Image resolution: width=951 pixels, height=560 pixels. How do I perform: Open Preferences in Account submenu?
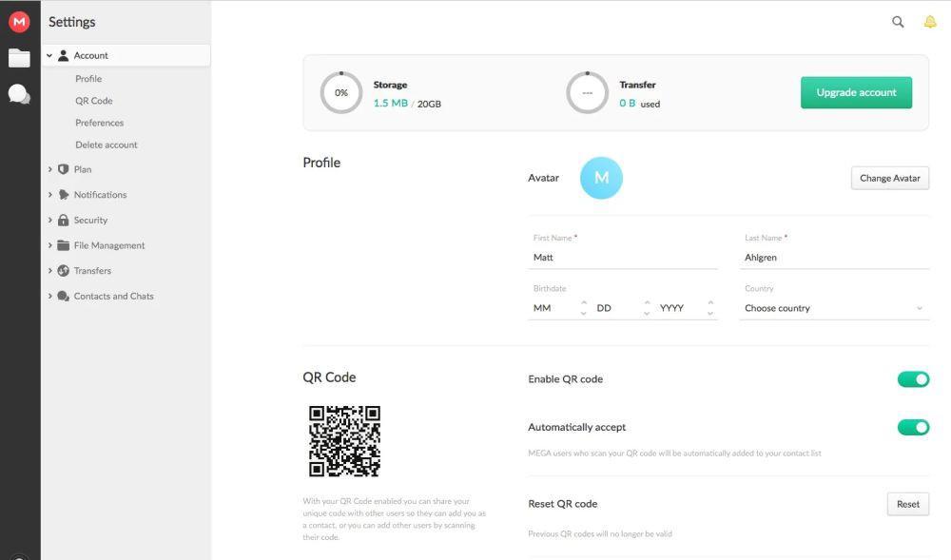pyautogui.click(x=100, y=123)
